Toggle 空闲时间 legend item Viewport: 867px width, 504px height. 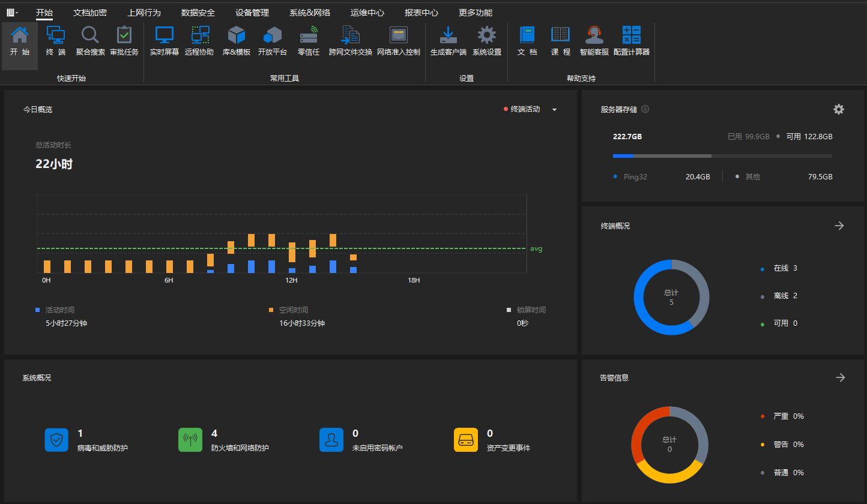pos(289,310)
